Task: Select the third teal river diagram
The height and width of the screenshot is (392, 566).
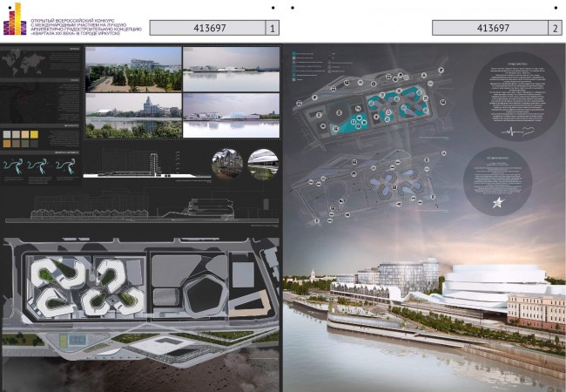Action: (x=65, y=167)
